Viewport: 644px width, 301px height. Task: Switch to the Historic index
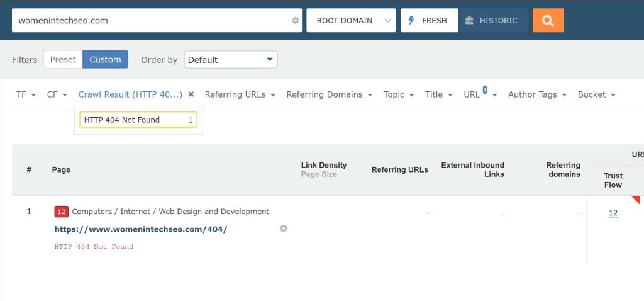(x=493, y=21)
